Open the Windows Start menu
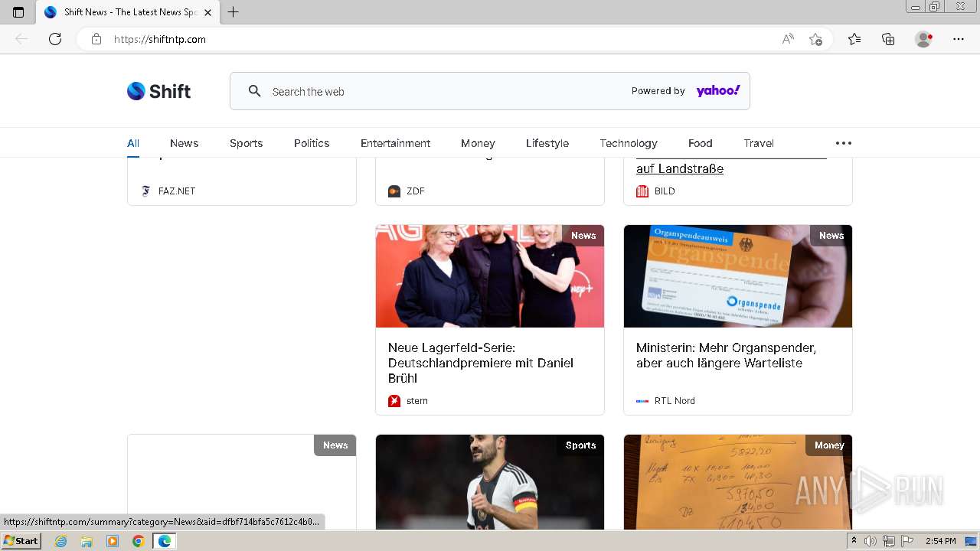Screen dimensions: 980x551 click(21, 541)
